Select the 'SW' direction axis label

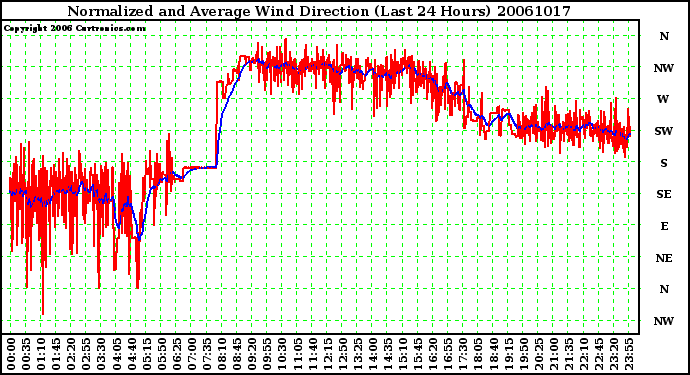pos(664,131)
